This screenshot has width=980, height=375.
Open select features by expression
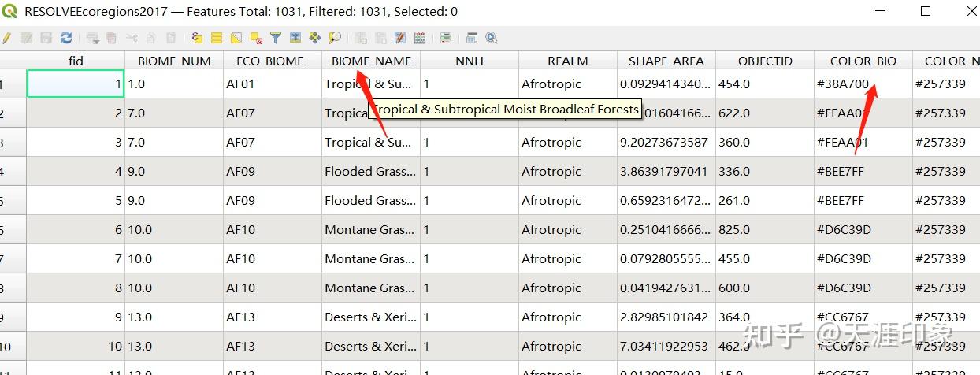[197, 37]
